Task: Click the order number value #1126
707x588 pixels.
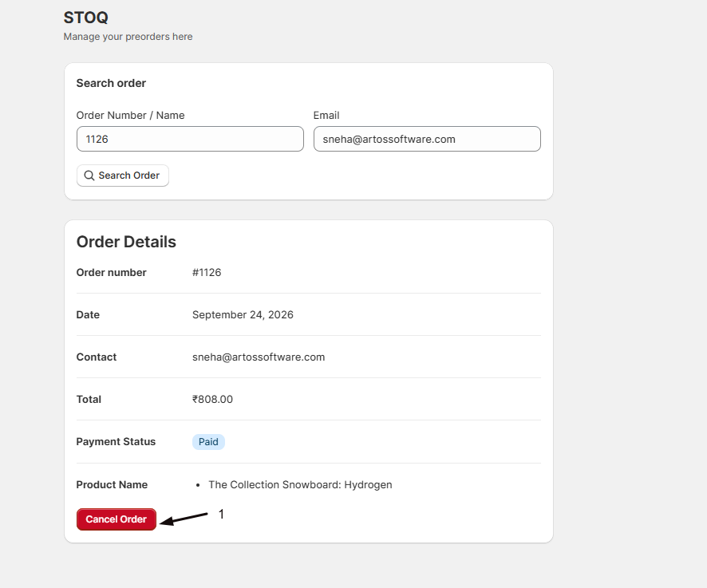Action: (207, 272)
